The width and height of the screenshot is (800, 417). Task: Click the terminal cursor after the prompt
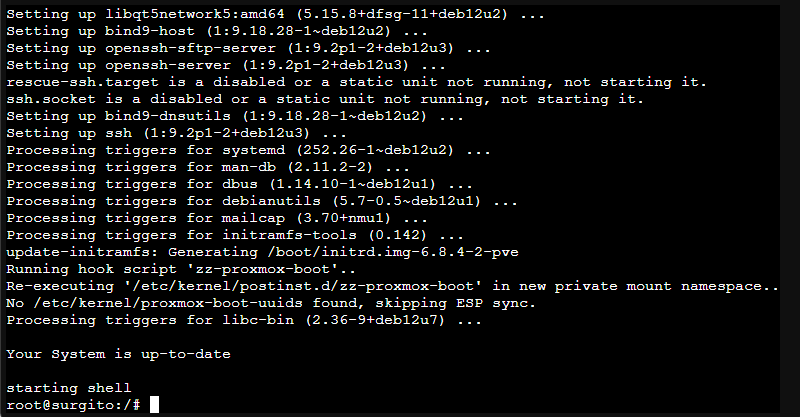coord(152,404)
